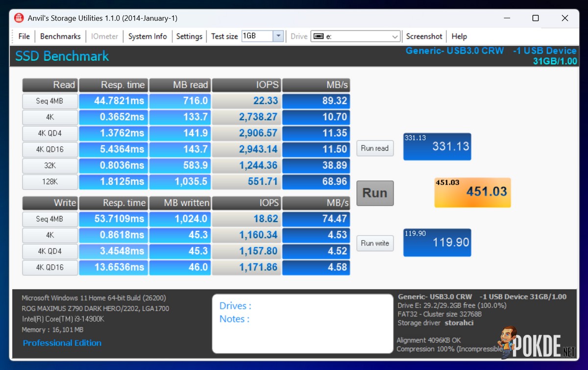
Task: Click the Anvil's Storage Utilities app icon
Action: (19, 18)
